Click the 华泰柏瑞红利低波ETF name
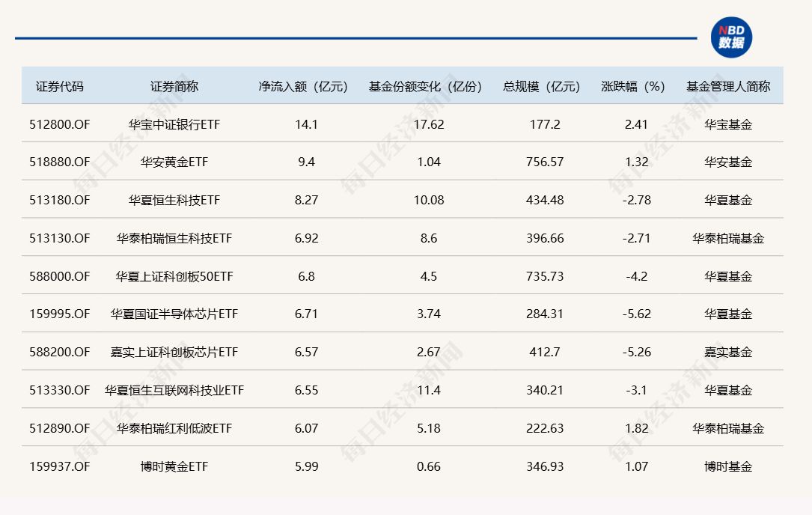The image size is (812, 515). click(x=174, y=429)
